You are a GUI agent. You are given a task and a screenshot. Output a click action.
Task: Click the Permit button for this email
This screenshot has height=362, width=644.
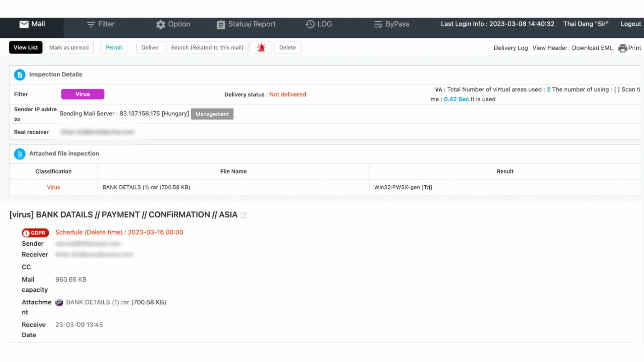tap(113, 47)
